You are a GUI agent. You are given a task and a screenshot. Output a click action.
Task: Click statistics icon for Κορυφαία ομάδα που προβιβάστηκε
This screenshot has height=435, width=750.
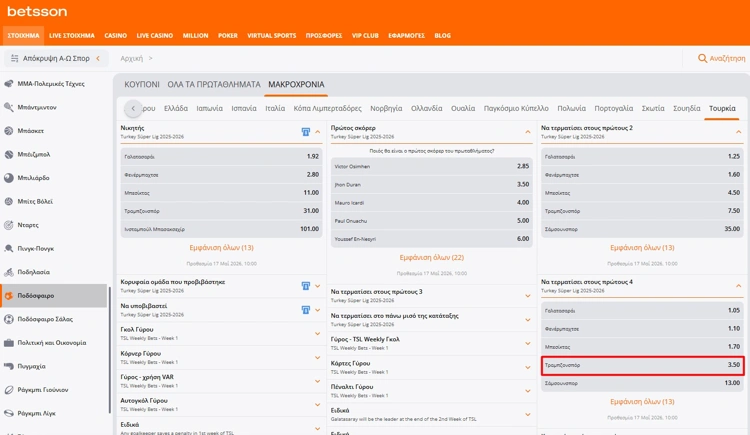[x=306, y=286]
